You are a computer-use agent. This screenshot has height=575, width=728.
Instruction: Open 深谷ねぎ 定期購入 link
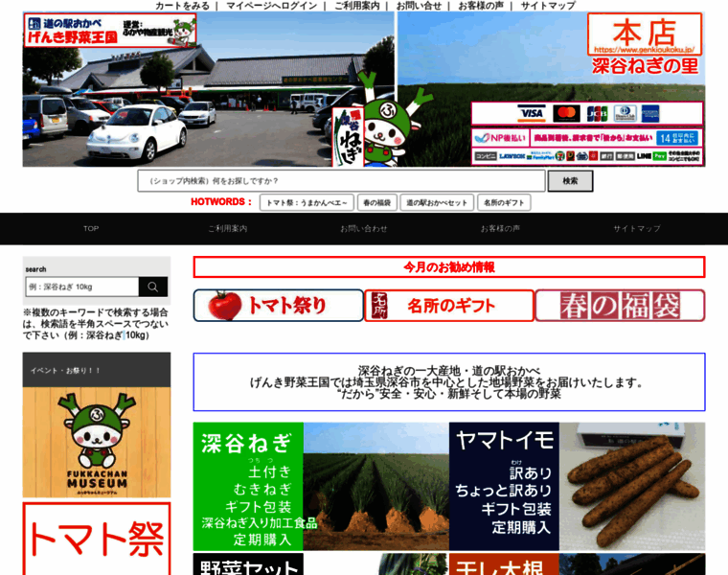point(262,540)
